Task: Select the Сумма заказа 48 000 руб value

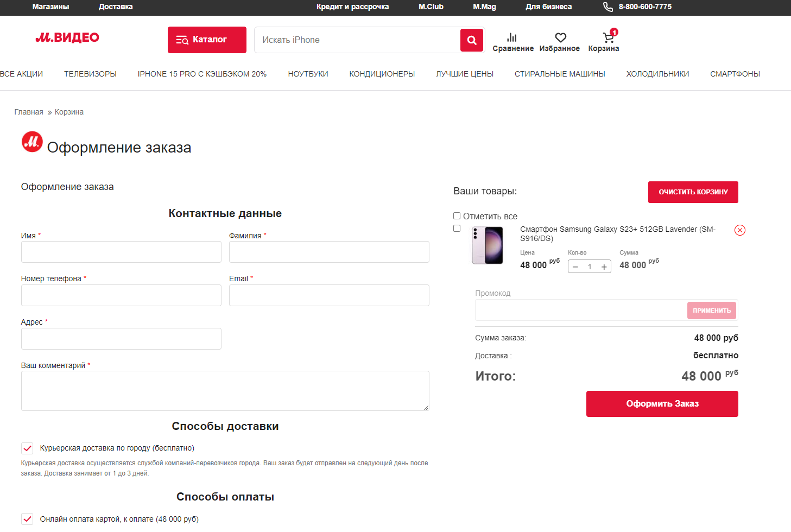Action: click(716, 338)
